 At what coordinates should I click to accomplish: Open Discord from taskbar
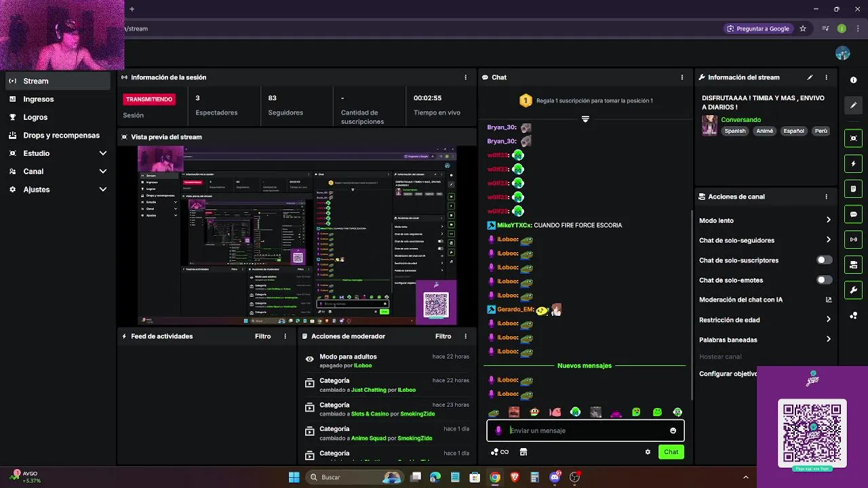pos(555,477)
